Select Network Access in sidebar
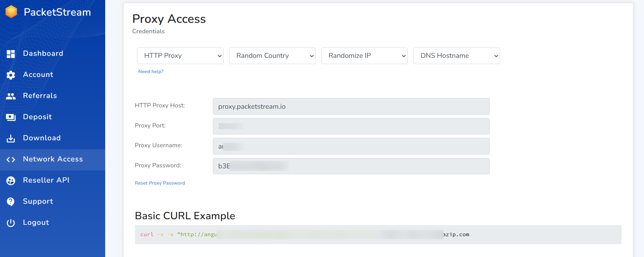 (53, 159)
